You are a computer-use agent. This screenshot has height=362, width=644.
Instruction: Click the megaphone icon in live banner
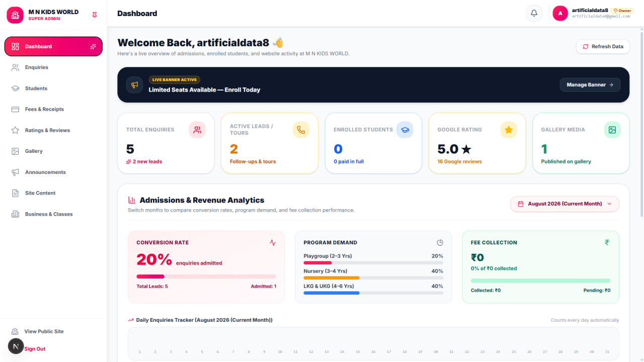135,85
